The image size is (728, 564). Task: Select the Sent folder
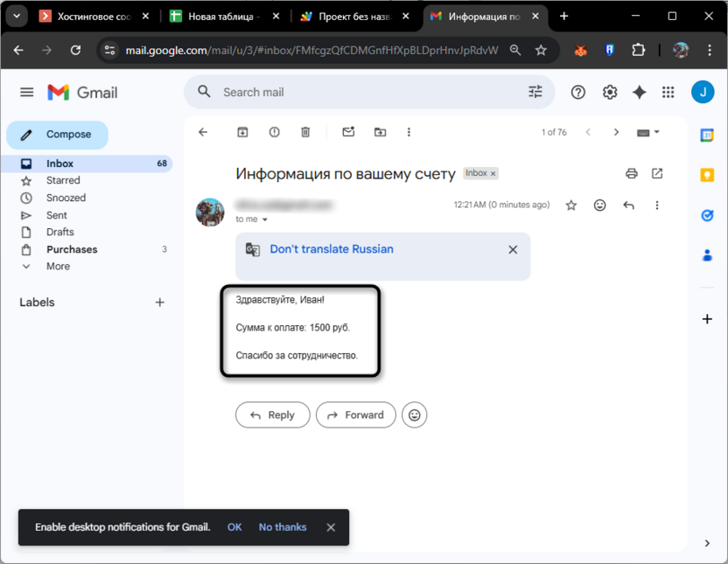pos(56,214)
